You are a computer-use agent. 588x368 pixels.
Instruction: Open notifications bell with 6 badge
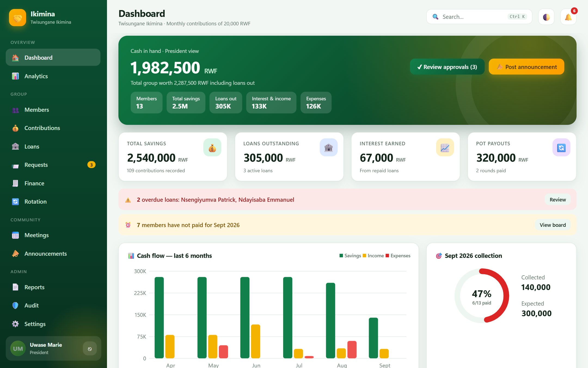pyautogui.click(x=568, y=17)
